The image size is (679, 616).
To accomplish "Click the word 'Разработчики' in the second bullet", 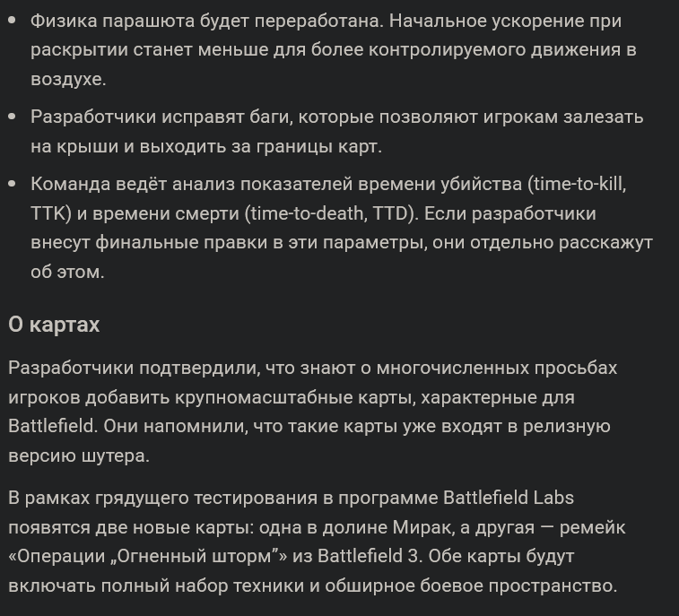I will click(x=93, y=117).
